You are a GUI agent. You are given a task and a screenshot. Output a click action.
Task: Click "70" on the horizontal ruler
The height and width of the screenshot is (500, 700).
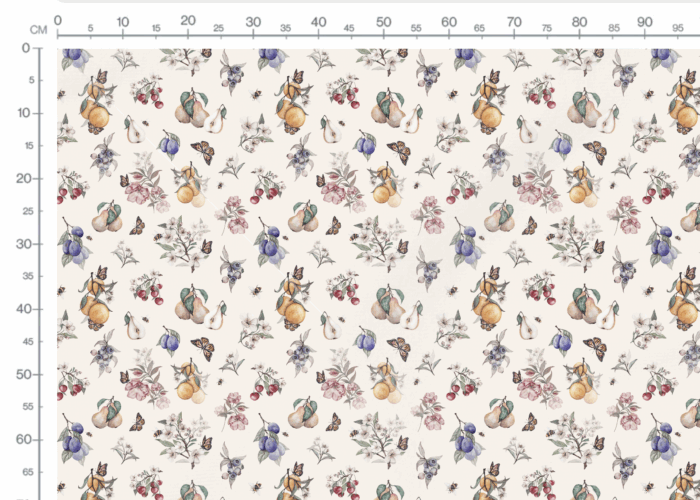tap(514, 22)
